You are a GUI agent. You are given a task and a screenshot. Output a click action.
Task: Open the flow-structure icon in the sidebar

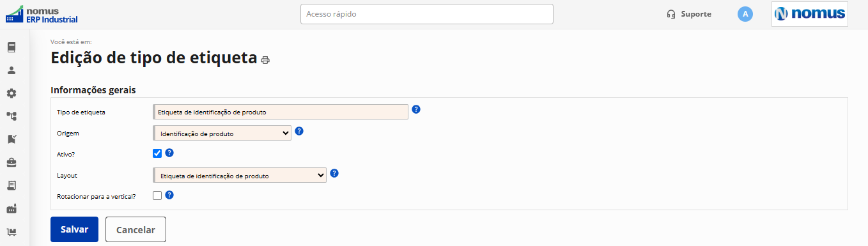[12, 116]
